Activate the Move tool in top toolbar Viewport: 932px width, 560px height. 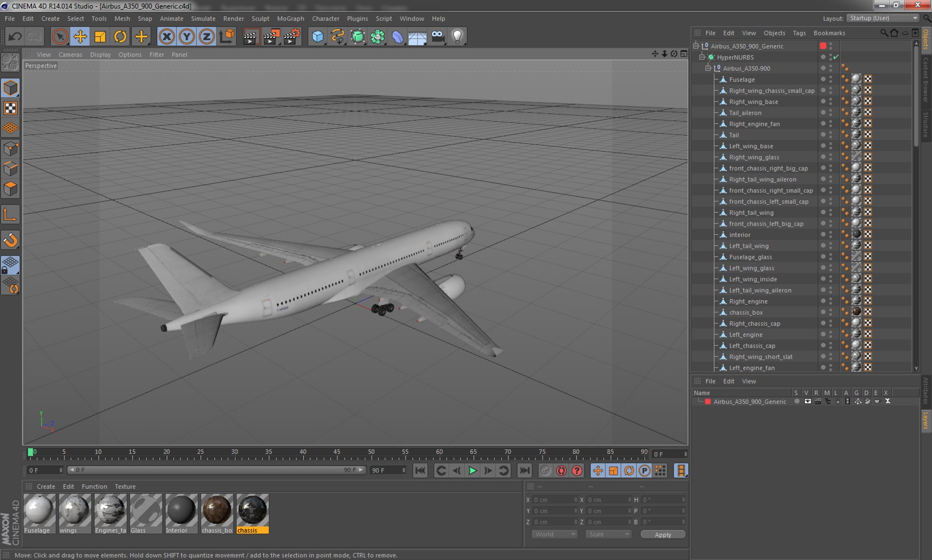point(80,36)
